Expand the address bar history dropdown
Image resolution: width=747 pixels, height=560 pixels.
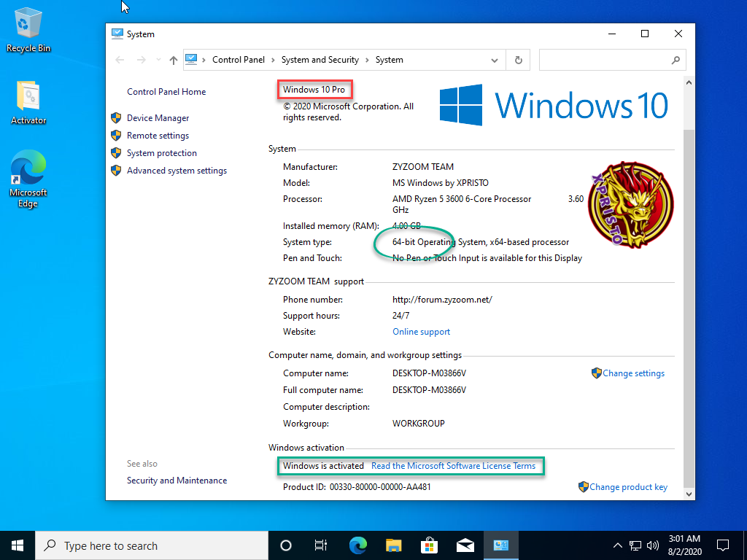pyautogui.click(x=495, y=61)
